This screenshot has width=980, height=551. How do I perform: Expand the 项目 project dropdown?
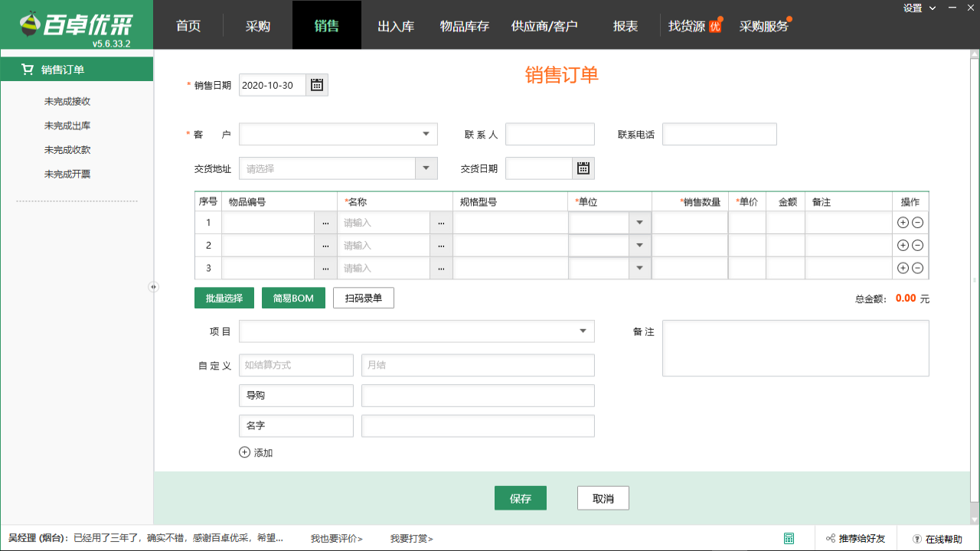[584, 331]
